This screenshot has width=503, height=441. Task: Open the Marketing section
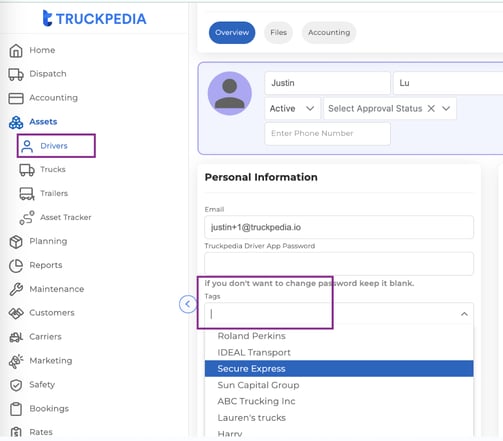tap(51, 361)
